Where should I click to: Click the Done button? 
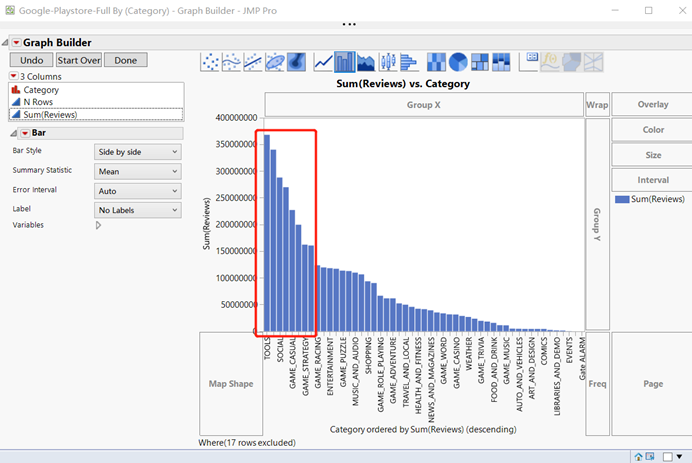[126, 60]
